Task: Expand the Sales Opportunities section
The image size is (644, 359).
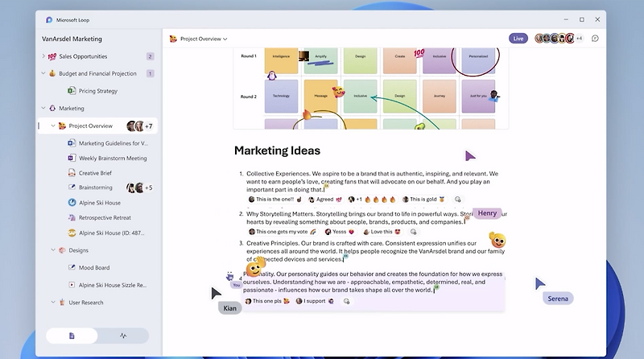Action: click(43, 56)
